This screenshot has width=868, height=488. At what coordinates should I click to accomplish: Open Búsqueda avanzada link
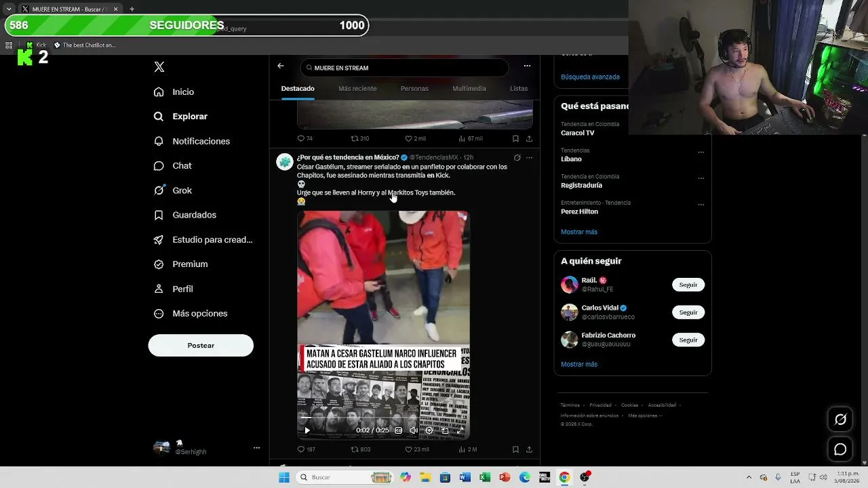pos(590,77)
